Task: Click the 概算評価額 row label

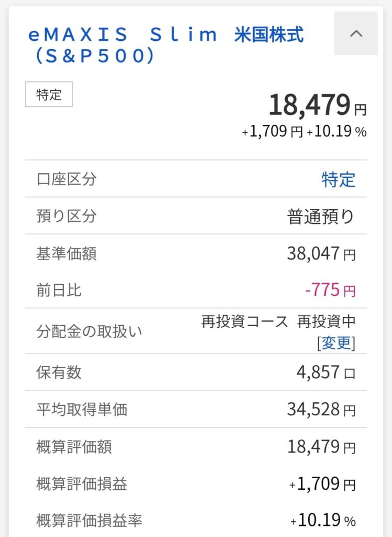Action: [74, 447]
